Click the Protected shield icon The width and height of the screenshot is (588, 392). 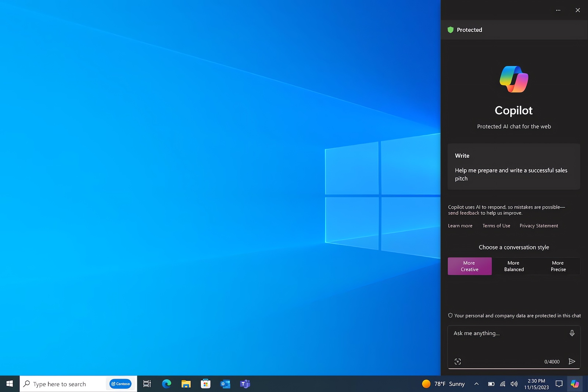(x=451, y=30)
